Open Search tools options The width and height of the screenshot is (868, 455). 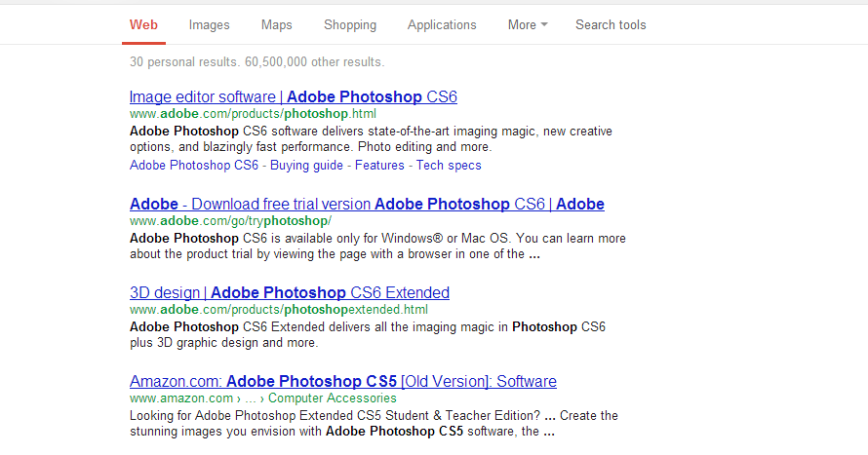point(611,25)
